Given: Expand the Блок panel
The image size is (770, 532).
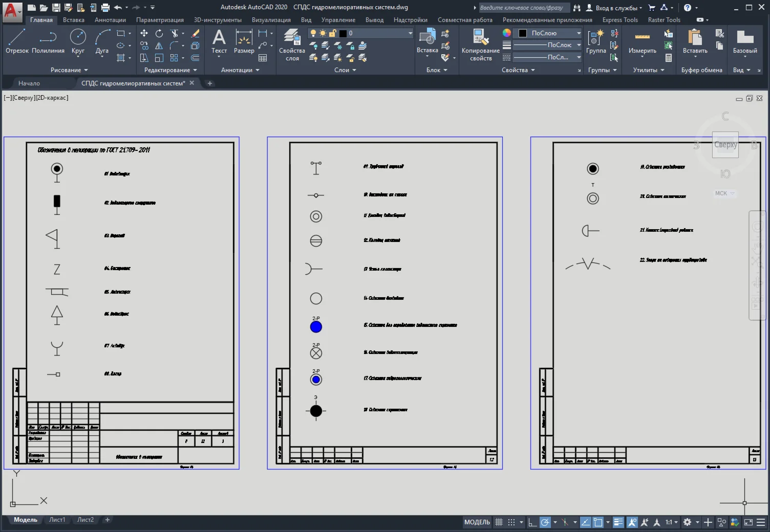Looking at the screenshot, I should coord(437,70).
